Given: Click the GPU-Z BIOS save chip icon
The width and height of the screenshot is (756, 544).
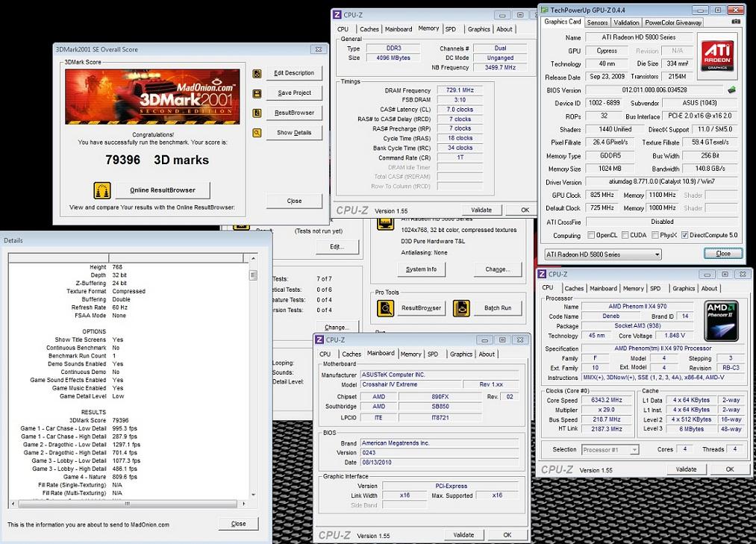Looking at the screenshot, I should pos(732,90).
